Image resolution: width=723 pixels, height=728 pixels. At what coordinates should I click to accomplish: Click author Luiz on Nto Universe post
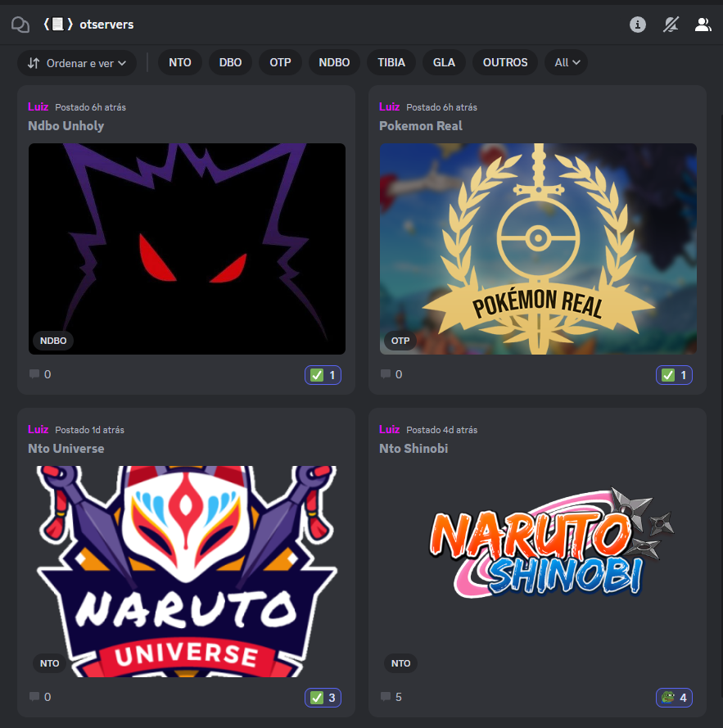38,429
